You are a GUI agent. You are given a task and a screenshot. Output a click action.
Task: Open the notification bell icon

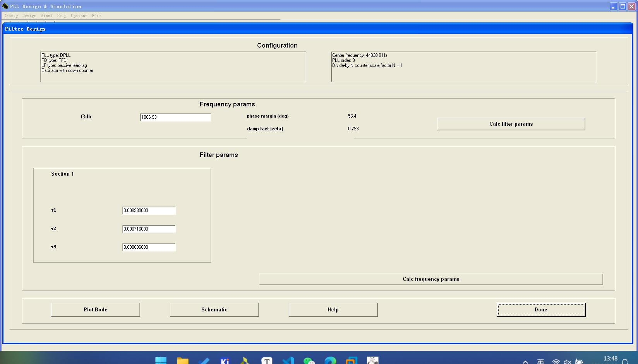coord(625,361)
